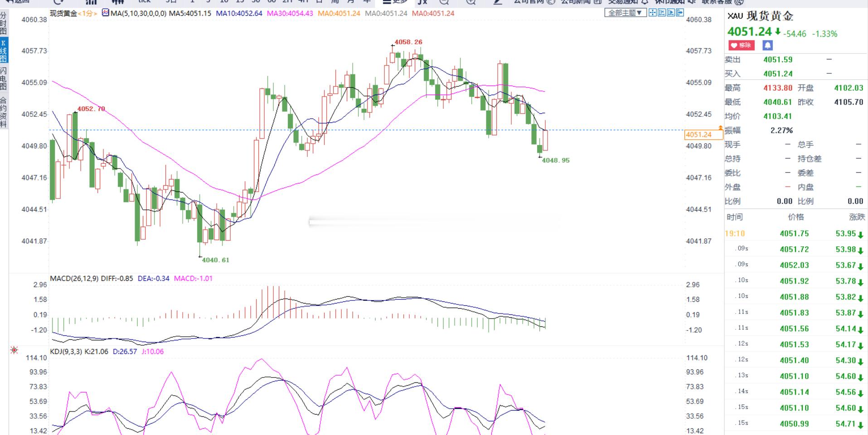Click the 开盘 value 4102.03
The image size is (868, 435).
(x=849, y=88)
